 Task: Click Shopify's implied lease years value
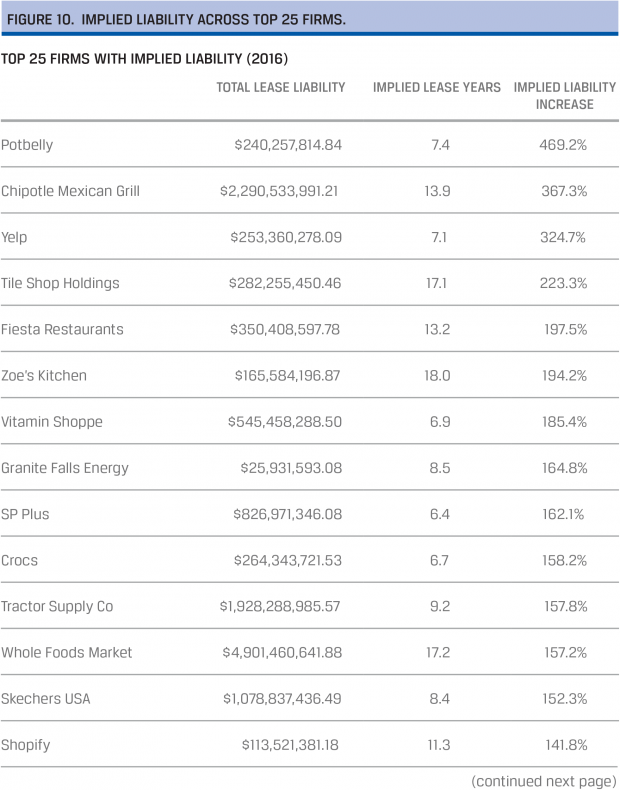[x=439, y=745]
